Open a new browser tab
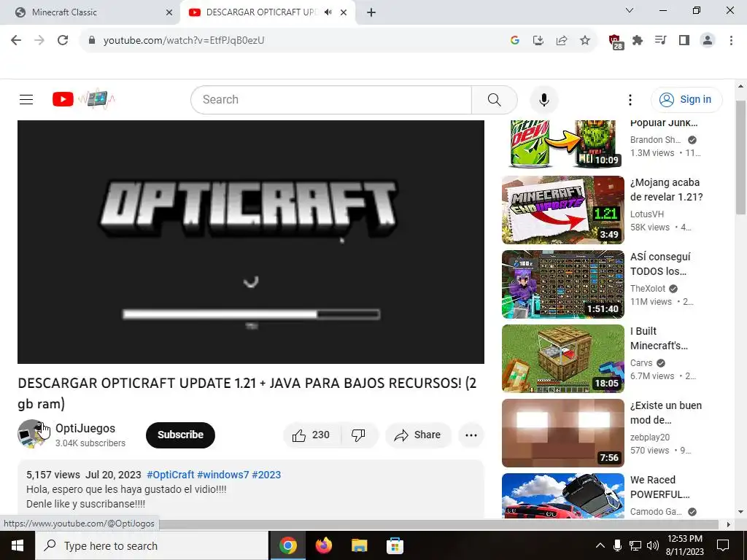 [x=371, y=13]
